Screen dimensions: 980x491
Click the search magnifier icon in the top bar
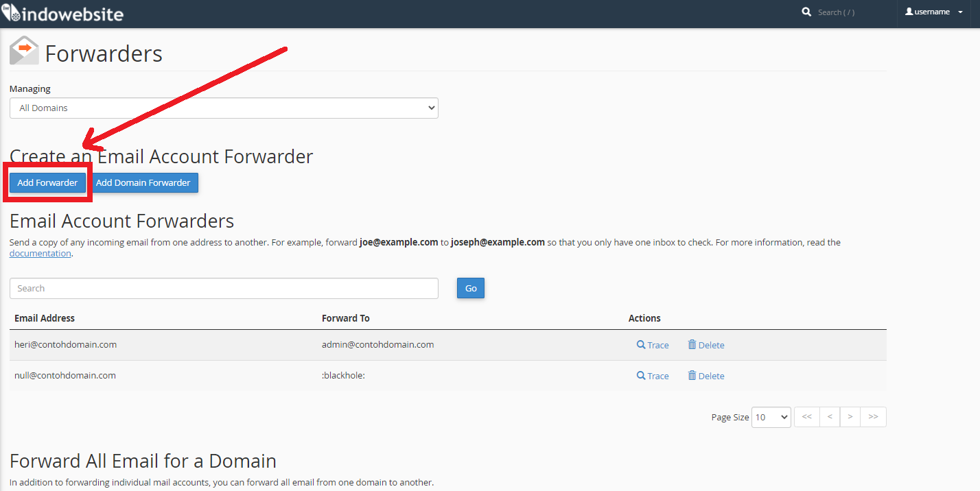click(x=806, y=12)
